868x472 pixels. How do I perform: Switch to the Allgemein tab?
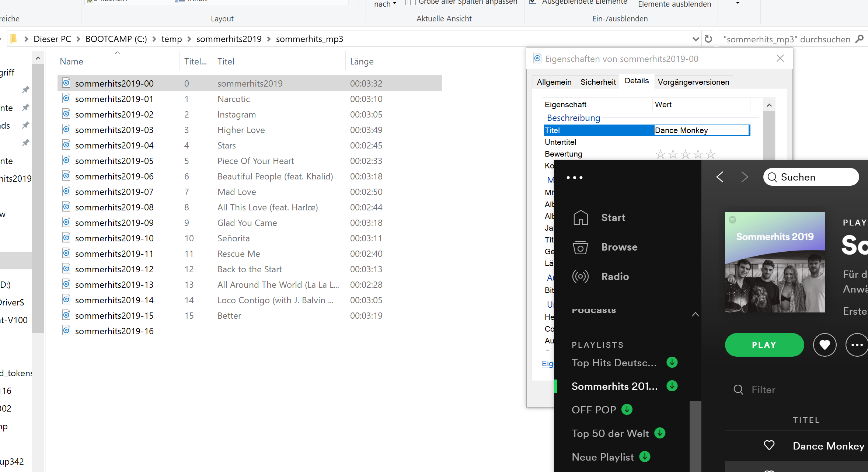click(554, 82)
